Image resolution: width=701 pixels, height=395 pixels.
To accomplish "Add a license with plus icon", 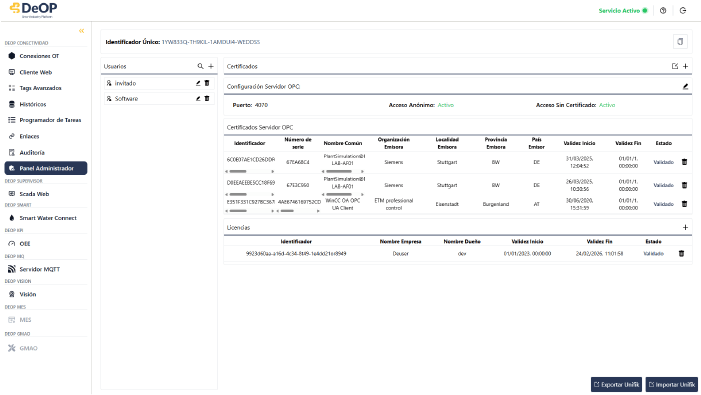I will [x=685, y=227].
